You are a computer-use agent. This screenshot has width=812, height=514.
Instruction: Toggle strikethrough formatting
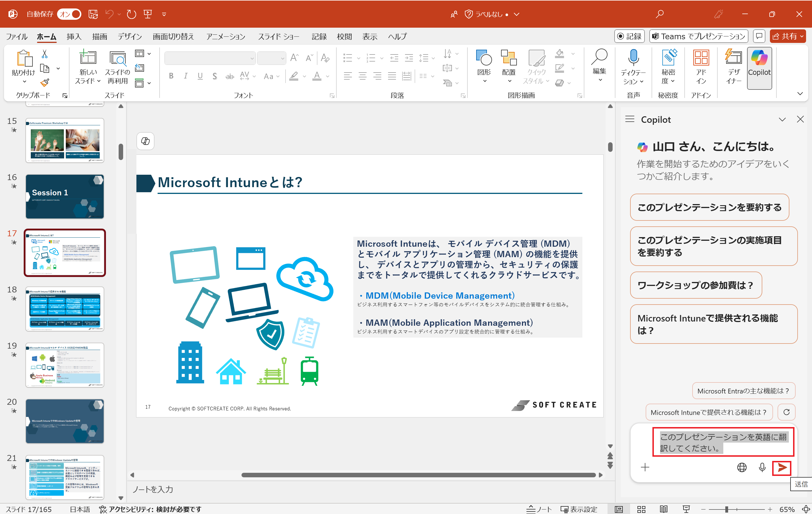[x=230, y=76]
